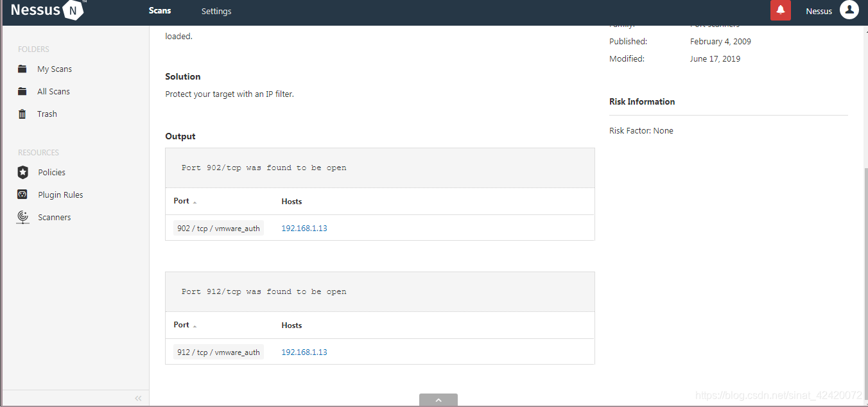Click the Modified date June 17, 2019
The image size is (868, 407).
pos(715,58)
